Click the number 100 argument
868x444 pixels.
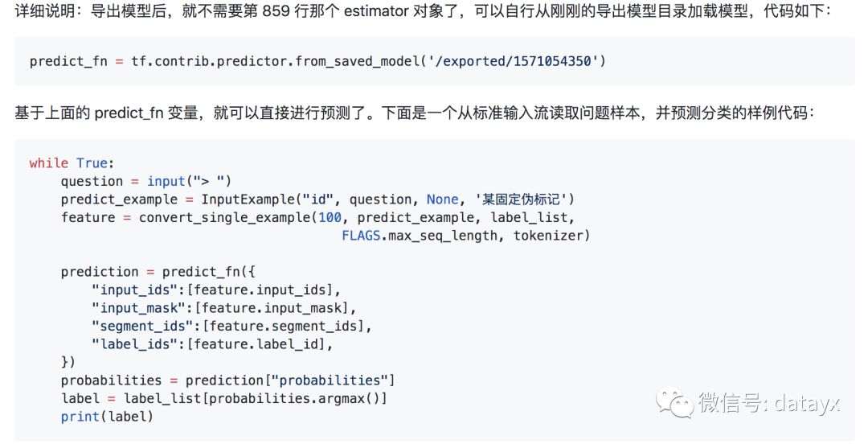click(330, 217)
